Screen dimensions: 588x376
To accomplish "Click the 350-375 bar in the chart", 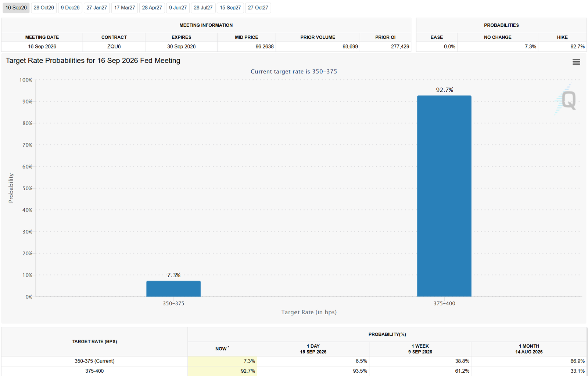I will point(173,289).
